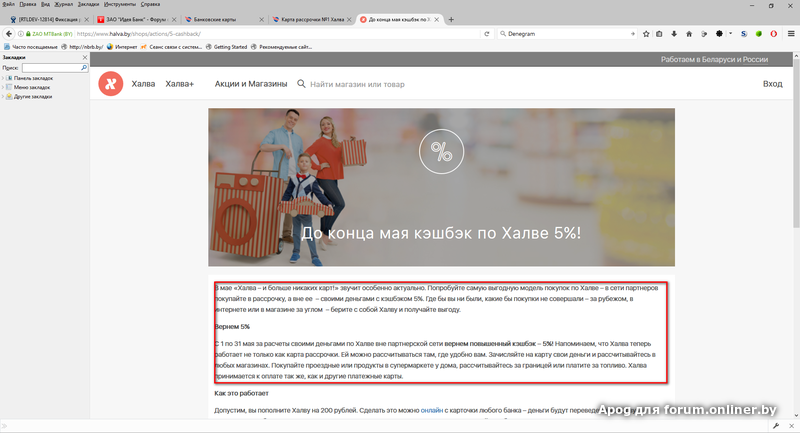800x433 pixels.
Task: Open dropdown arrow beside puzzle extension
Action: [x=731, y=34]
